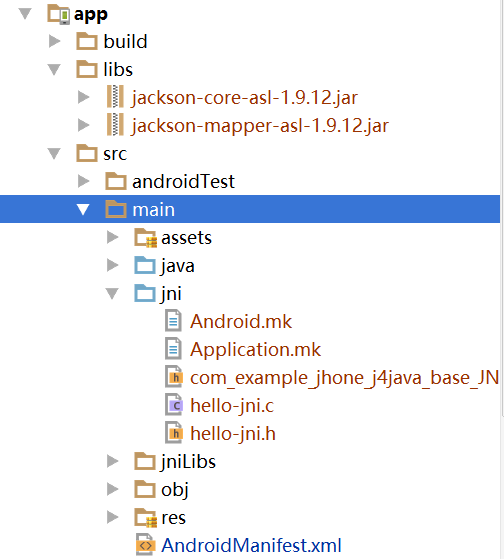Screen dimensions: 504x559
Task: Select the 'res' folder name
Action: pyautogui.click(x=173, y=518)
